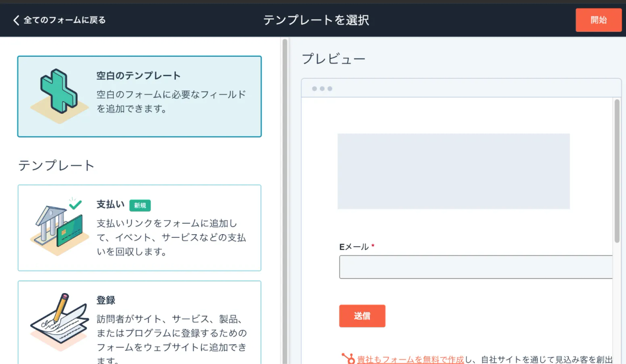Choose the 空白のテンプレート card
This screenshot has width=626, height=364.
(x=139, y=96)
